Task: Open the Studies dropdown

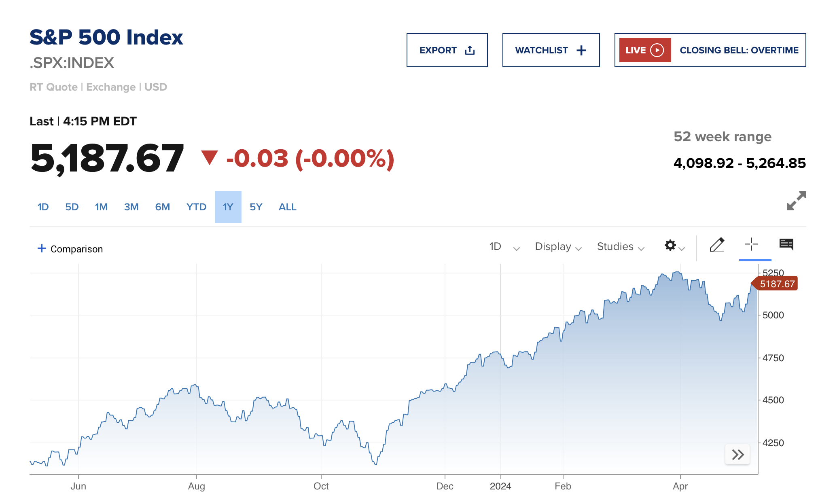Action: pos(620,247)
